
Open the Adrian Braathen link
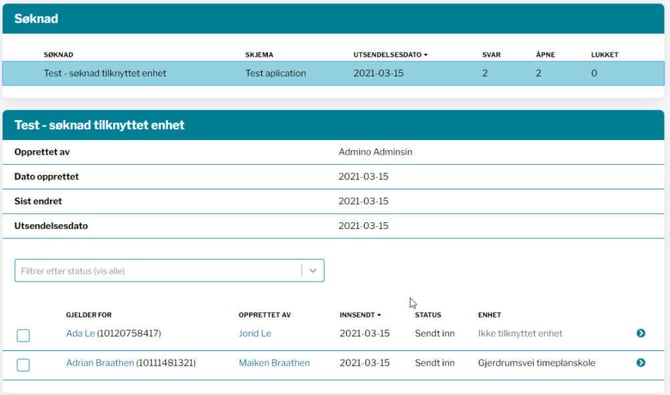[x=100, y=363]
